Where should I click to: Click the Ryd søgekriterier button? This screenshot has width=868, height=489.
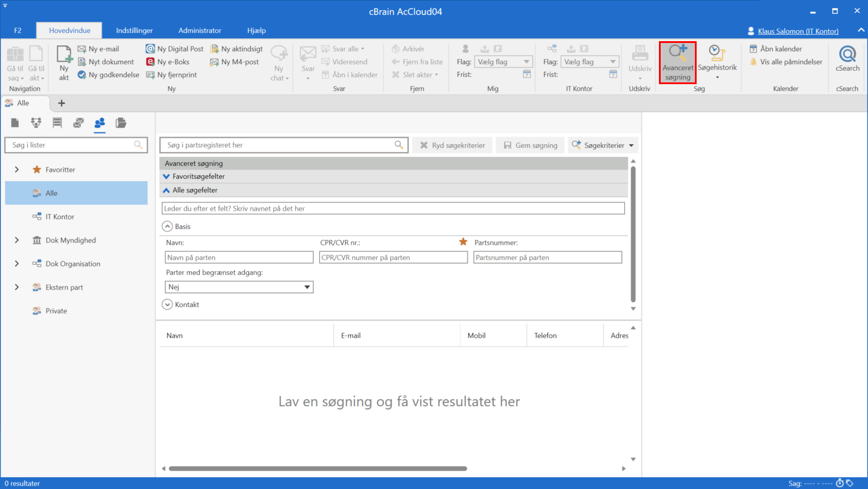pyautogui.click(x=452, y=145)
